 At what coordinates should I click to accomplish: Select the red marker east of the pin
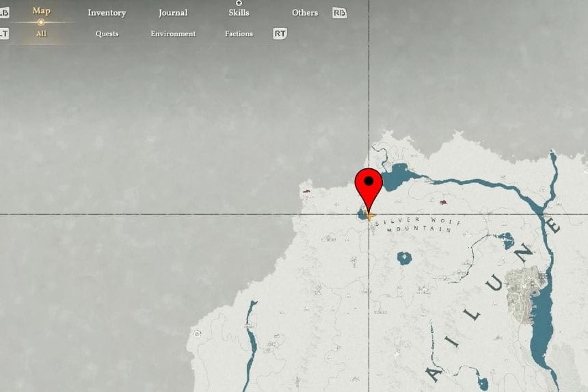coord(444,202)
